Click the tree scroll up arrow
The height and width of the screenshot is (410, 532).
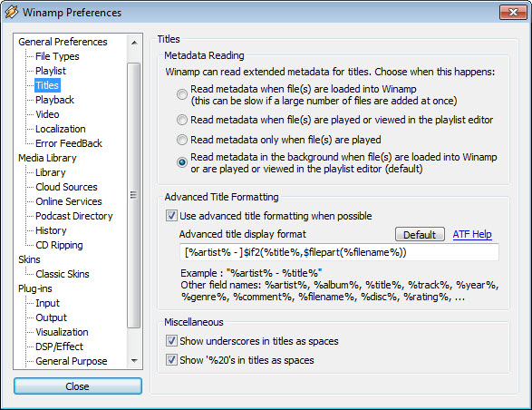[134, 43]
